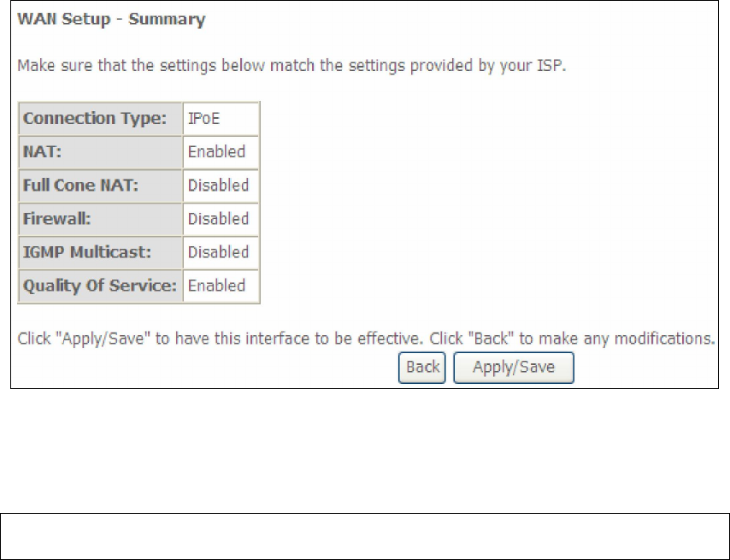Click Disabled value for Full Cone NAT
Image resolution: width=730 pixels, height=560 pixels.
click(x=218, y=186)
